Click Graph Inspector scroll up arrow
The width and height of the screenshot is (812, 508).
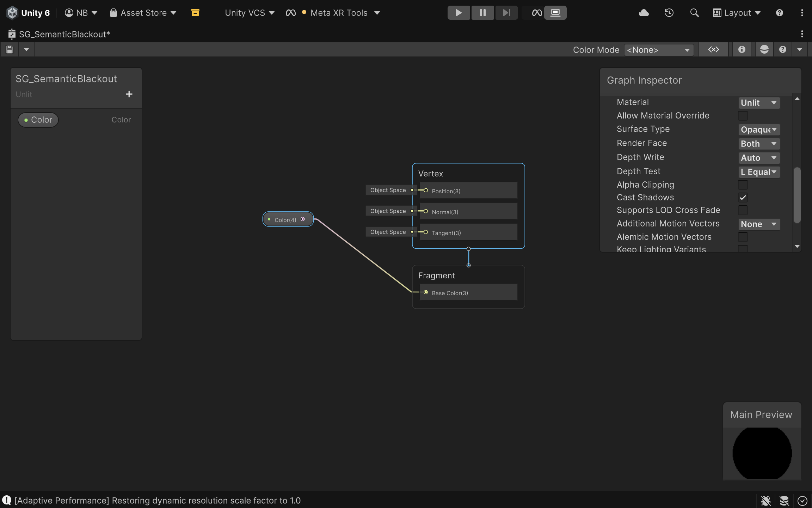pyautogui.click(x=797, y=99)
